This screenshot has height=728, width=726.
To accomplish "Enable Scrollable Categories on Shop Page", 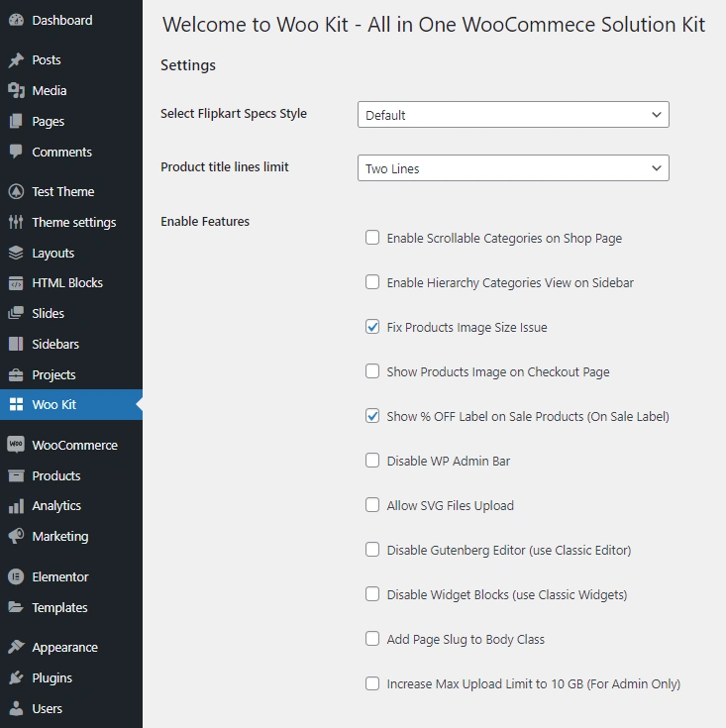I will (x=372, y=238).
